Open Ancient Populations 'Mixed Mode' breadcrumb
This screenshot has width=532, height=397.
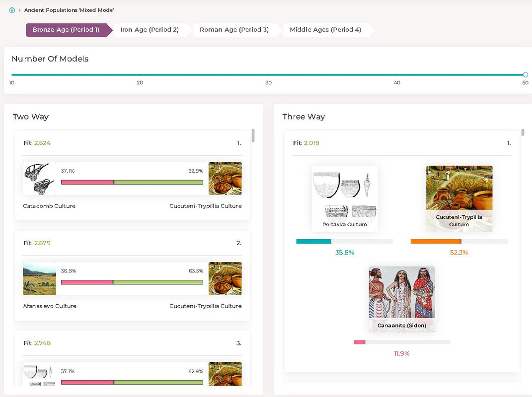click(69, 10)
